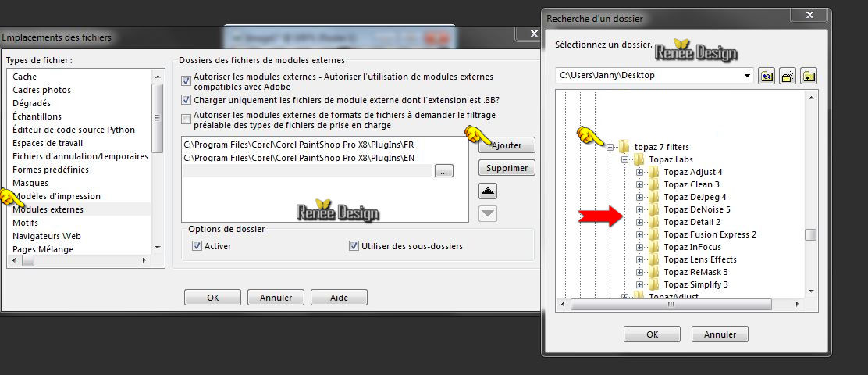
Task: Collapse the topaz 7 filters node
Action: click(x=610, y=148)
